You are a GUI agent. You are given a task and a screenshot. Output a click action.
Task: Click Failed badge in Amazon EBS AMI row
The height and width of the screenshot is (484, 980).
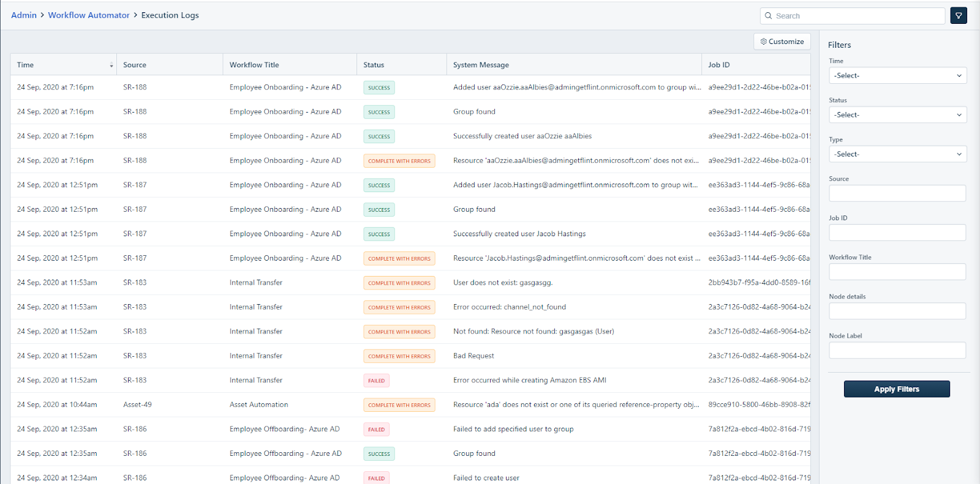pyautogui.click(x=377, y=381)
